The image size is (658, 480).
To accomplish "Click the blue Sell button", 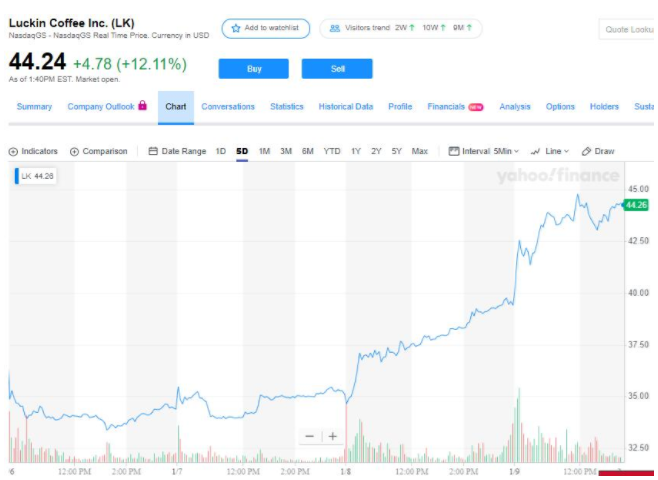I will 337,69.
